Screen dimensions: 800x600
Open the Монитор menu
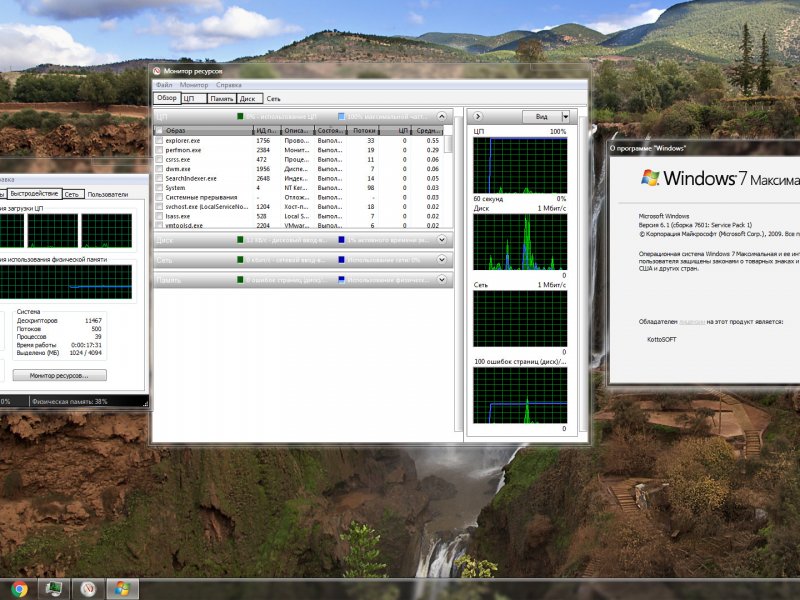coord(194,85)
